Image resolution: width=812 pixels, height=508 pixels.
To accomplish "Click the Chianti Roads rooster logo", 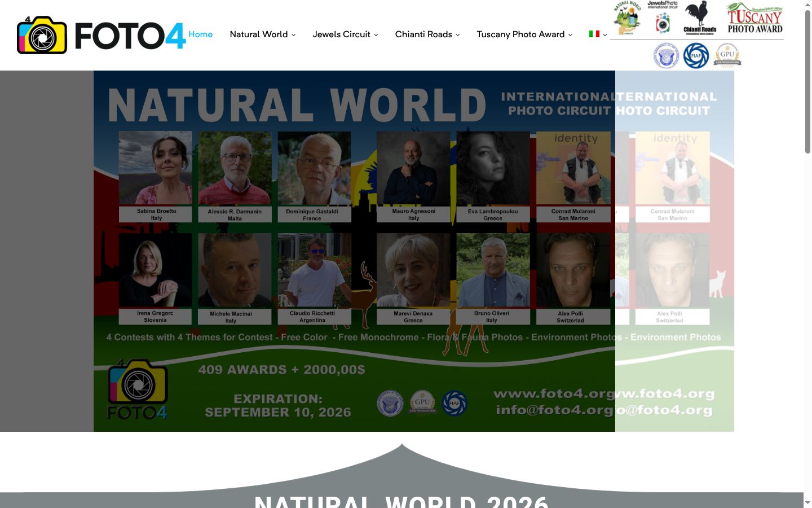I will point(700,18).
